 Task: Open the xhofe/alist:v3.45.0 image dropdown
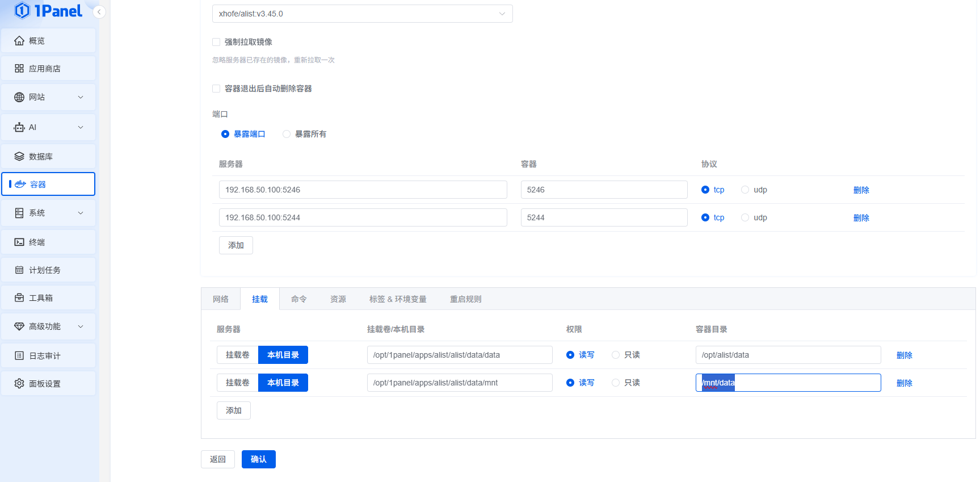pos(362,14)
